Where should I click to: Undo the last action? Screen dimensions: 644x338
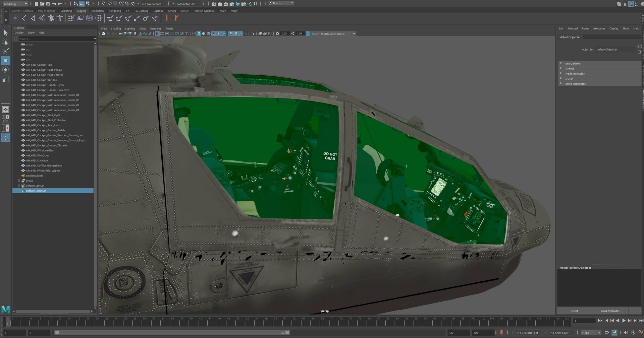pos(54,4)
